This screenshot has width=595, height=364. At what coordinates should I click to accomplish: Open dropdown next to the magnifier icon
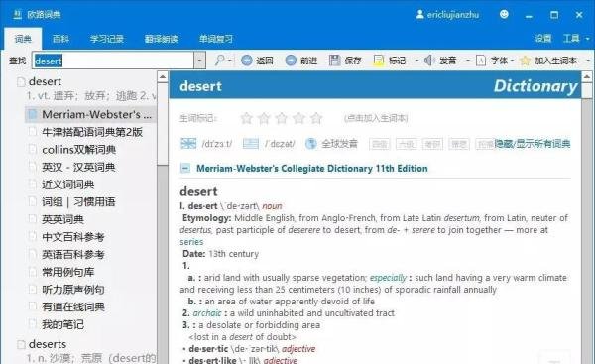[x=230, y=61]
